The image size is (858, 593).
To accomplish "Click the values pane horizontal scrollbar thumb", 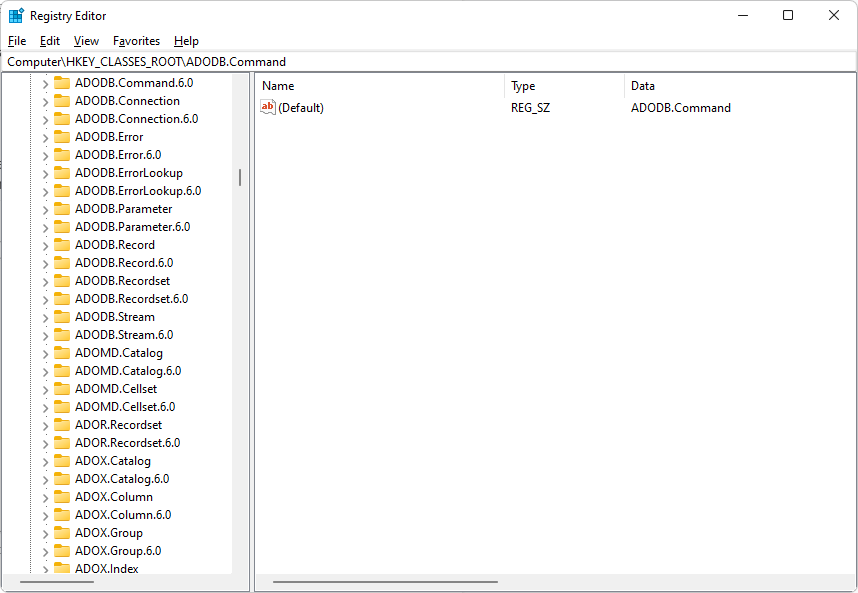I will tap(385, 582).
